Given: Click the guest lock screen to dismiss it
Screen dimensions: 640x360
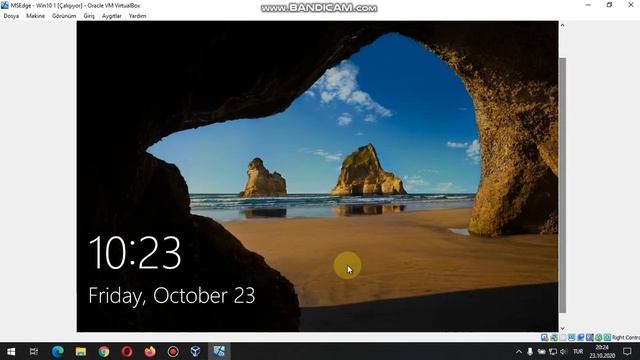Looking at the screenshot, I should [x=317, y=176].
